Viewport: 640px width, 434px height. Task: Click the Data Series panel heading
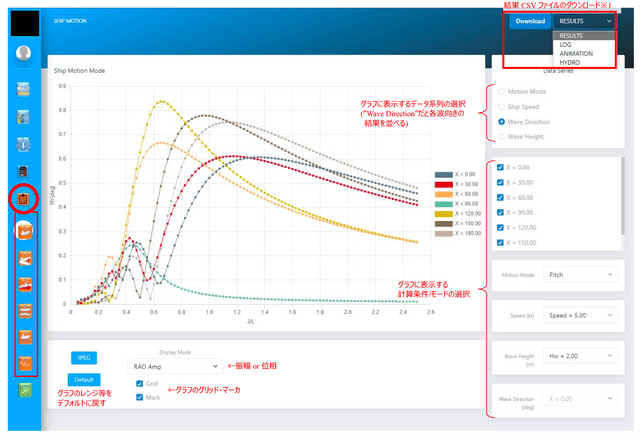click(558, 71)
